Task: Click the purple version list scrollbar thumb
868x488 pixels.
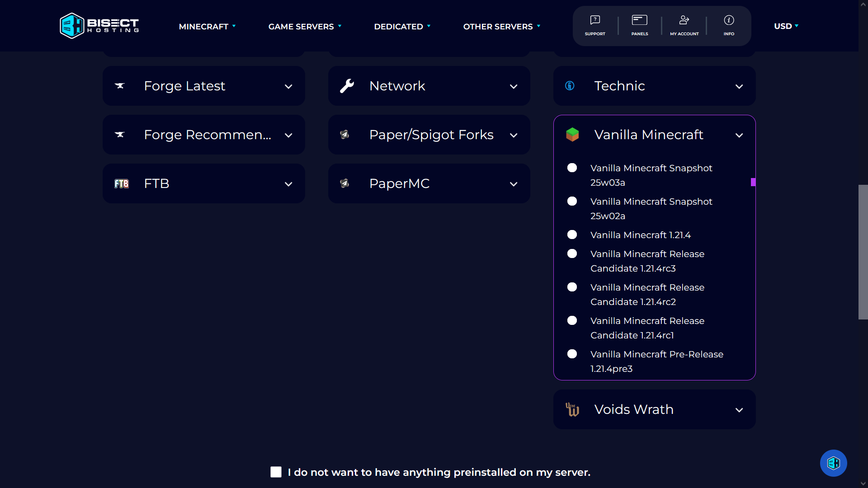Action: [753, 182]
